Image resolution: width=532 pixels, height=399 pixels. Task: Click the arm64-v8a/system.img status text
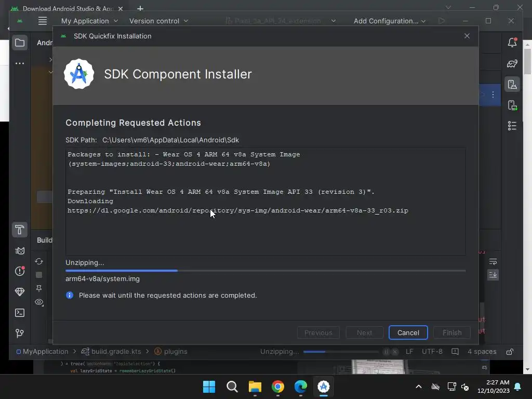pyautogui.click(x=102, y=279)
